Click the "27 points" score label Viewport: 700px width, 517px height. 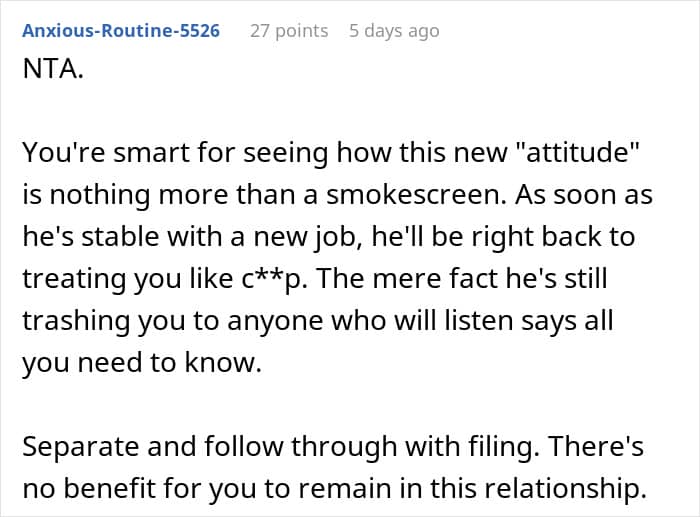click(x=288, y=31)
